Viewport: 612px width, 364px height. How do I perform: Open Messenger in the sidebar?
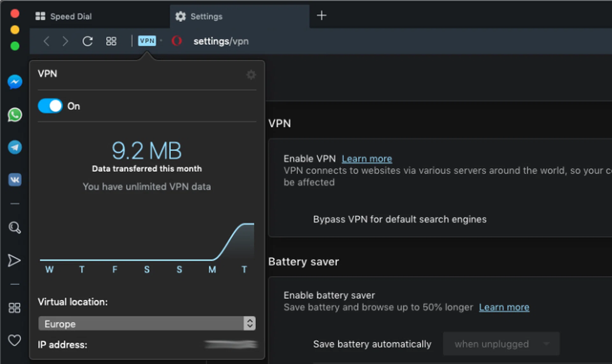point(15,82)
